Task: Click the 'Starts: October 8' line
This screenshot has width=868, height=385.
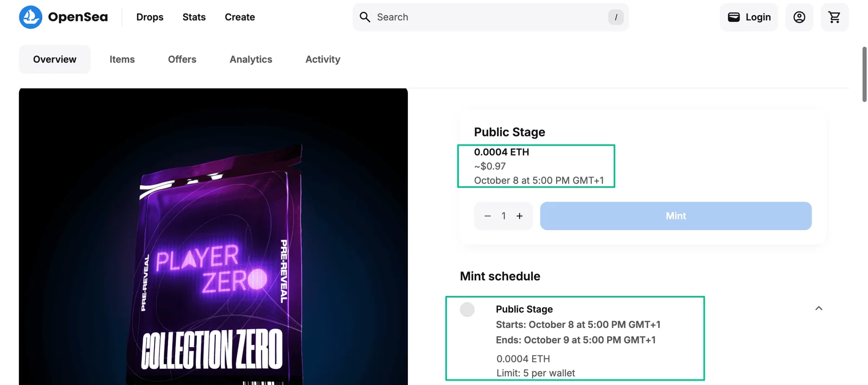Action: pos(578,325)
